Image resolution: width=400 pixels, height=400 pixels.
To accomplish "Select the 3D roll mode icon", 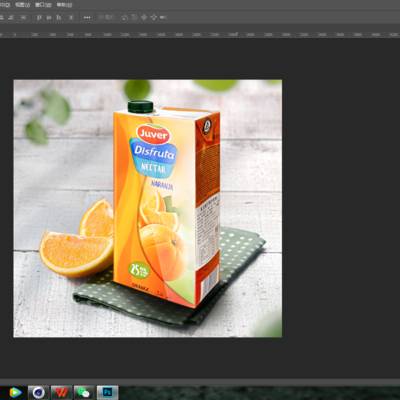I will tap(134, 18).
